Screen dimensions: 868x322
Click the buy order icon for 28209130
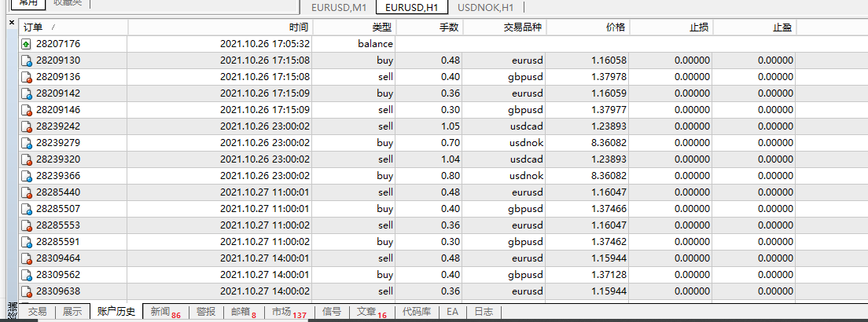pos(27,60)
